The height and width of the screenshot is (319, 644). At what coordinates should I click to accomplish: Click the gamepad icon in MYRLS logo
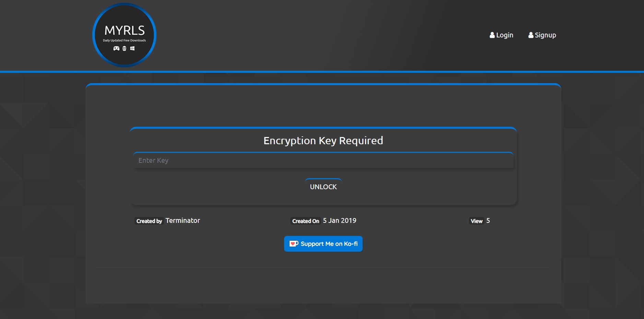pos(116,48)
